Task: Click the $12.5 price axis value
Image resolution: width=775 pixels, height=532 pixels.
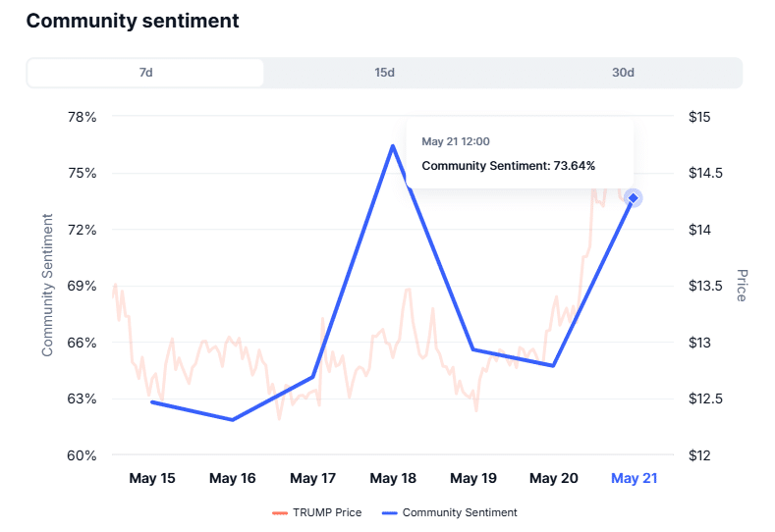Action: 705,399
